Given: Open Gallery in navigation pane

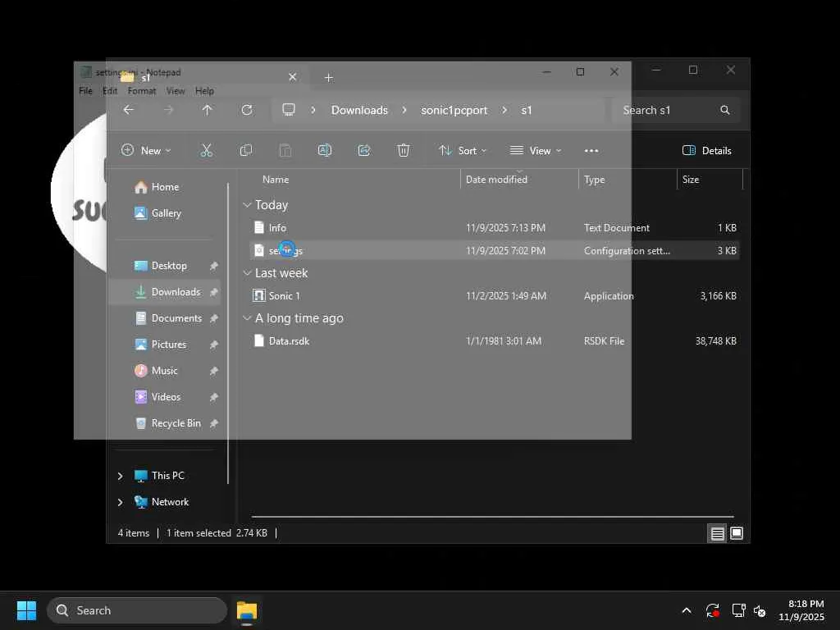Looking at the screenshot, I should tap(166, 213).
